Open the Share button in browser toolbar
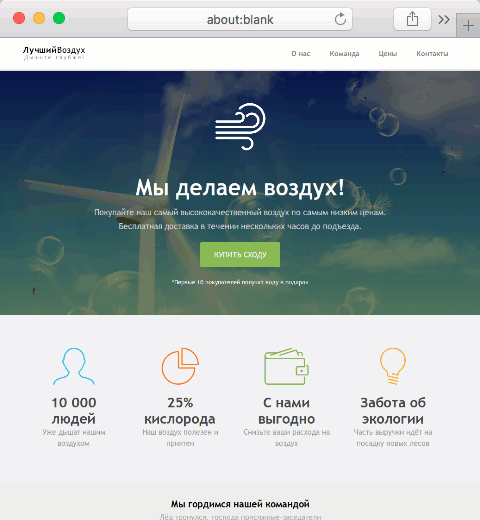This screenshot has width=480, height=520. click(x=412, y=19)
